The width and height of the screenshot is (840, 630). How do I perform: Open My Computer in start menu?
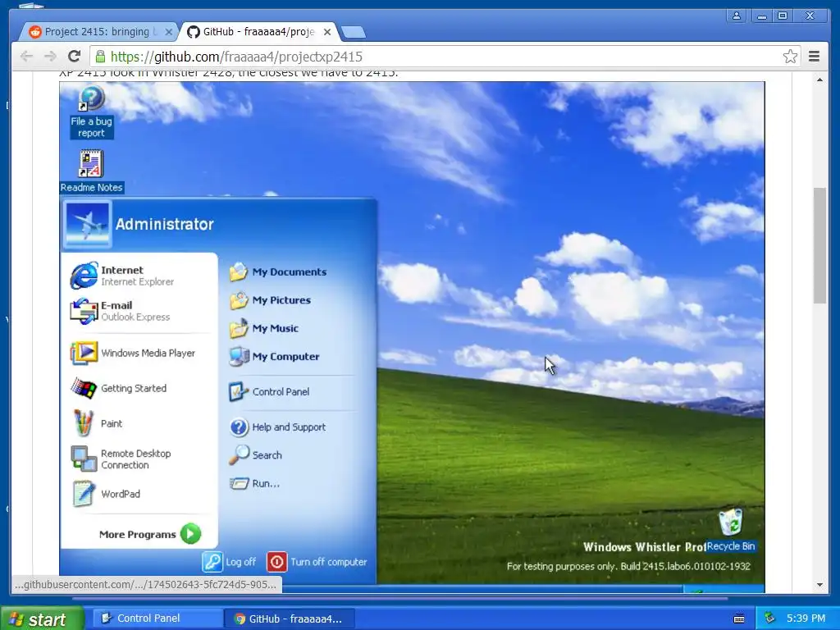pos(274,356)
